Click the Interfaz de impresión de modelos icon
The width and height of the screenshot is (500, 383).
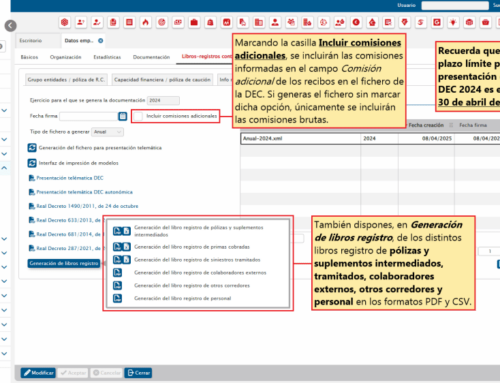pos(32,163)
